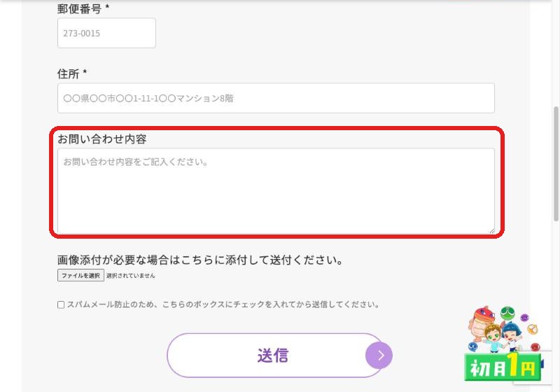Image resolution: width=560 pixels, height=392 pixels.
Task: Click the page vertical scrollbar thumb
Action: 556,164
